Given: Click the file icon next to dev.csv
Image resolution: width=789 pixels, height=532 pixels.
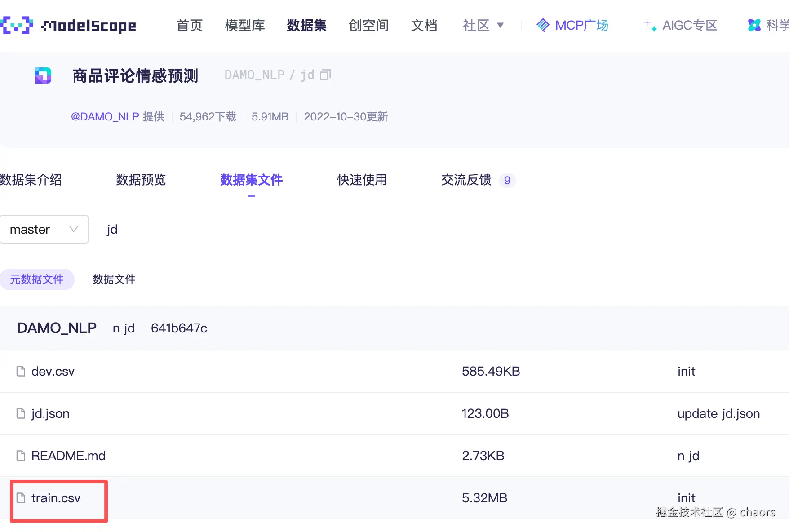Looking at the screenshot, I should 21,371.
